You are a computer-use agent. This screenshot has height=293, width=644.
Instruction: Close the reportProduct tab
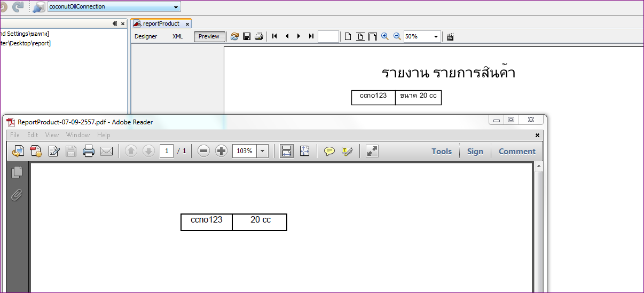pyautogui.click(x=187, y=24)
